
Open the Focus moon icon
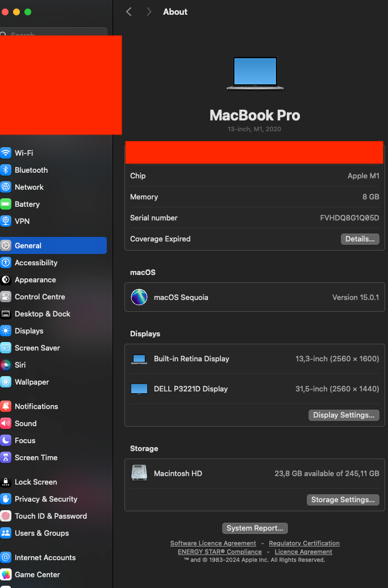(6, 441)
